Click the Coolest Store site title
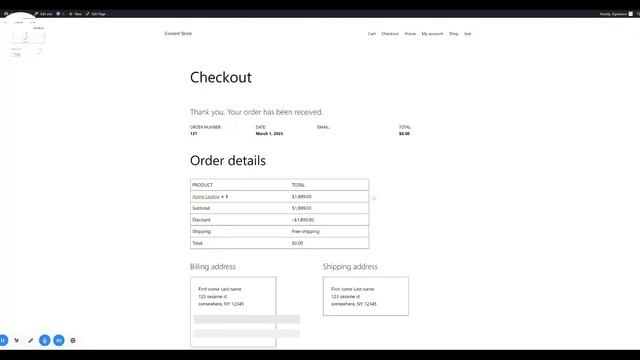Viewport: 640px width, 360px height. 178,33
